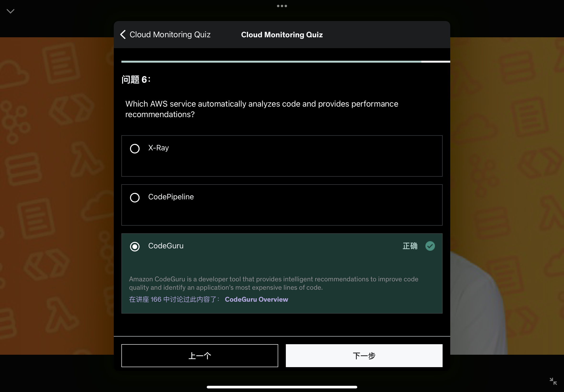Image resolution: width=564 pixels, height=392 pixels.
Task: Click the 正确 correct label
Action: pyautogui.click(x=410, y=246)
